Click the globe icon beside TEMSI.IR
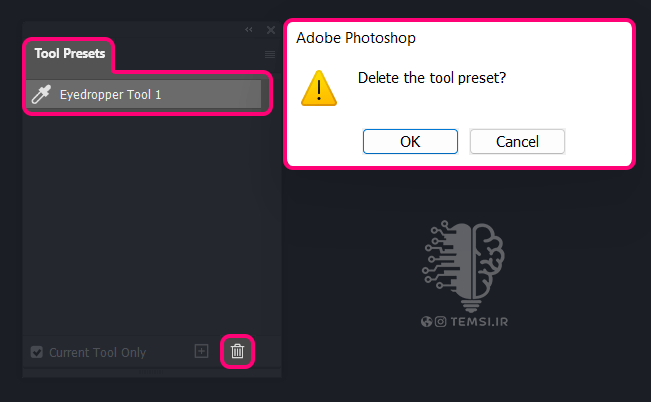Screen dimensions: 651x402 pos(426,321)
